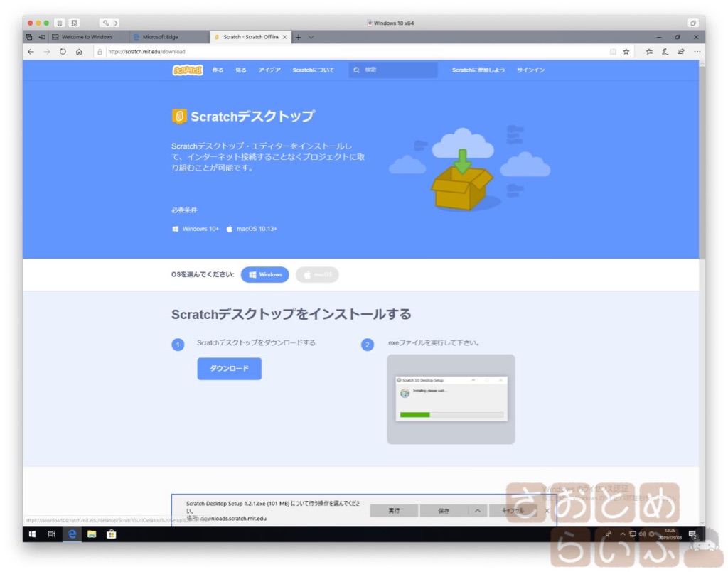The image size is (728, 572).
Task: Click the サインイン link
Action: point(530,70)
